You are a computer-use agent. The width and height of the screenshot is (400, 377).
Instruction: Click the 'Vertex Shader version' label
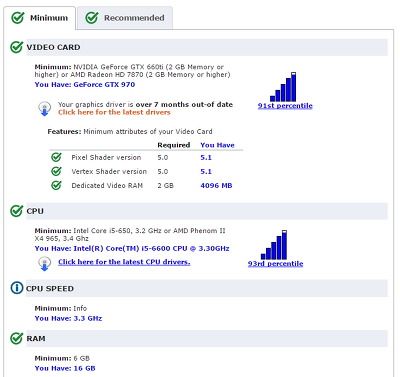(x=109, y=171)
